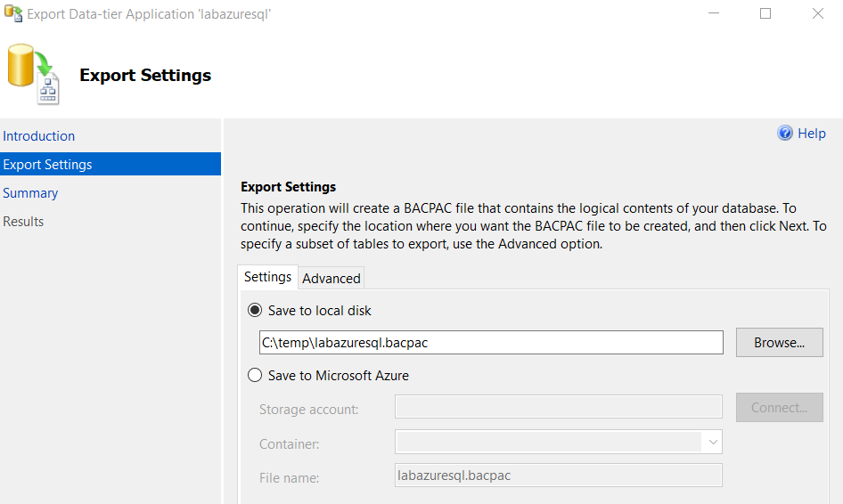Switch to the Advanced tab

[331, 279]
